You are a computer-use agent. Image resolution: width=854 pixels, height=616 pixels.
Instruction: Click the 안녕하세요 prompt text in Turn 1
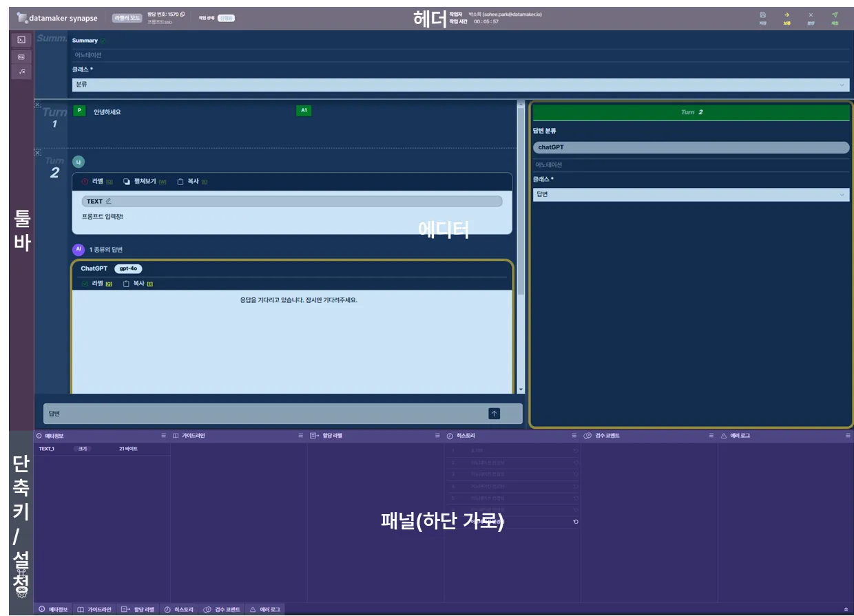tap(107, 111)
